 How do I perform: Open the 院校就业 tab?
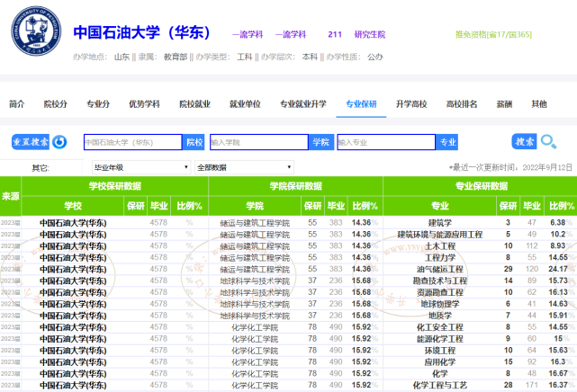pos(194,104)
